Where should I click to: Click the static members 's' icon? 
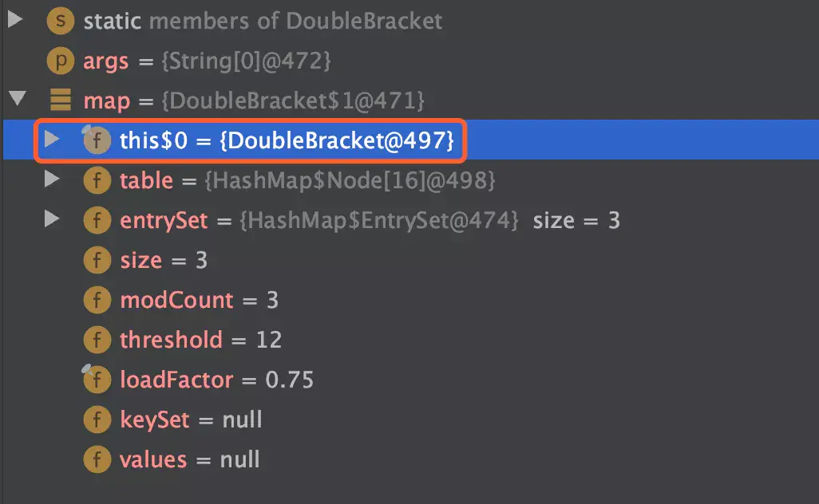click(x=61, y=21)
